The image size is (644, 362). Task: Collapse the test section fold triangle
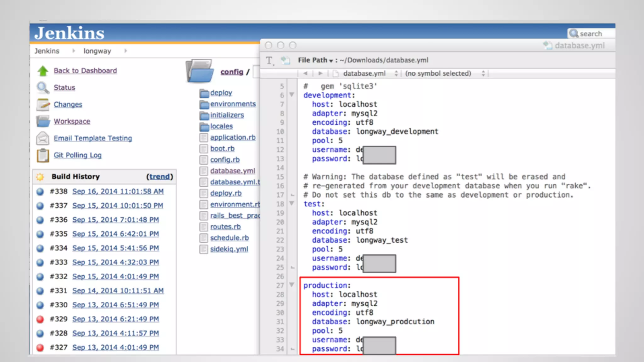tap(291, 203)
